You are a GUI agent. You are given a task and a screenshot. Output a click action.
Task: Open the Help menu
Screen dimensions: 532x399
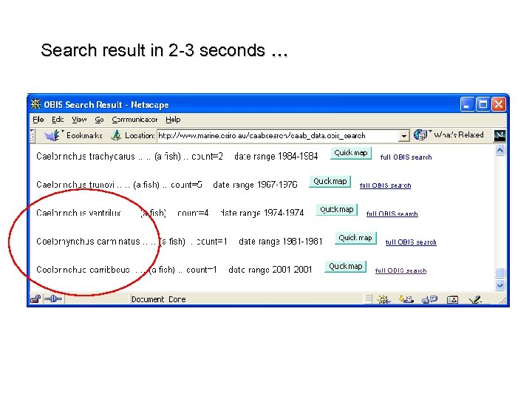coord(173,120)
